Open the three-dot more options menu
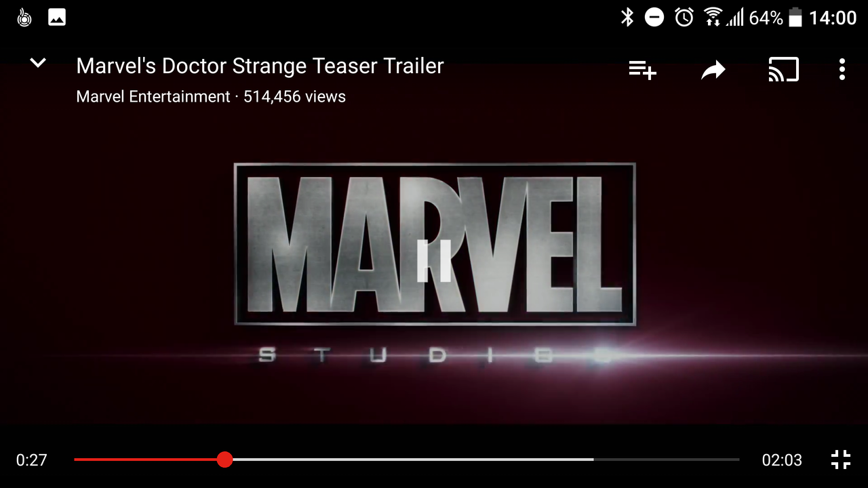 pyautogui.click(x=842, y=69)
